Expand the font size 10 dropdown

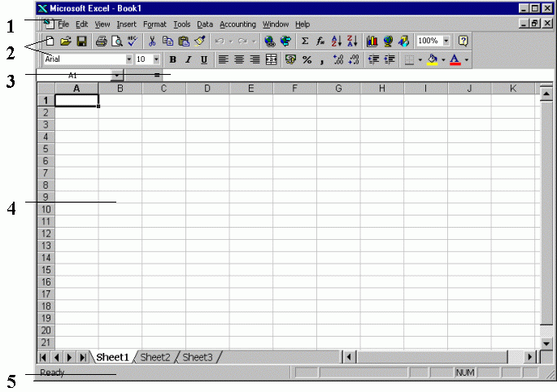156,59
